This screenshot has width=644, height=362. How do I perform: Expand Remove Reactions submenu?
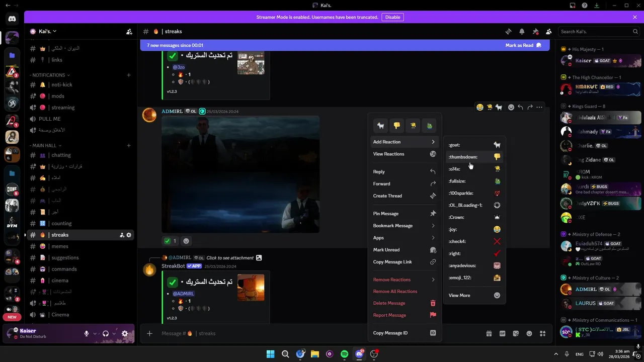405,280
